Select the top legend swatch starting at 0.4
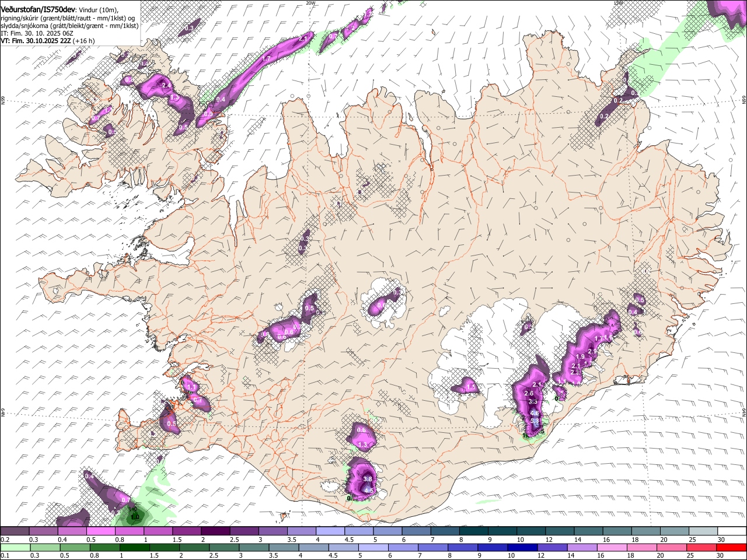The width and height of the screenshot is (747, 560). tap(72, 531)
